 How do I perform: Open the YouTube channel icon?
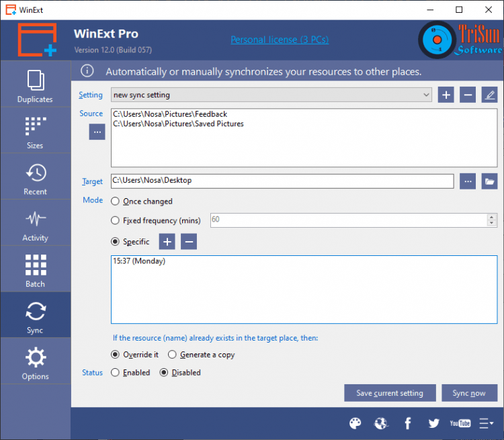tap(460, 423)
